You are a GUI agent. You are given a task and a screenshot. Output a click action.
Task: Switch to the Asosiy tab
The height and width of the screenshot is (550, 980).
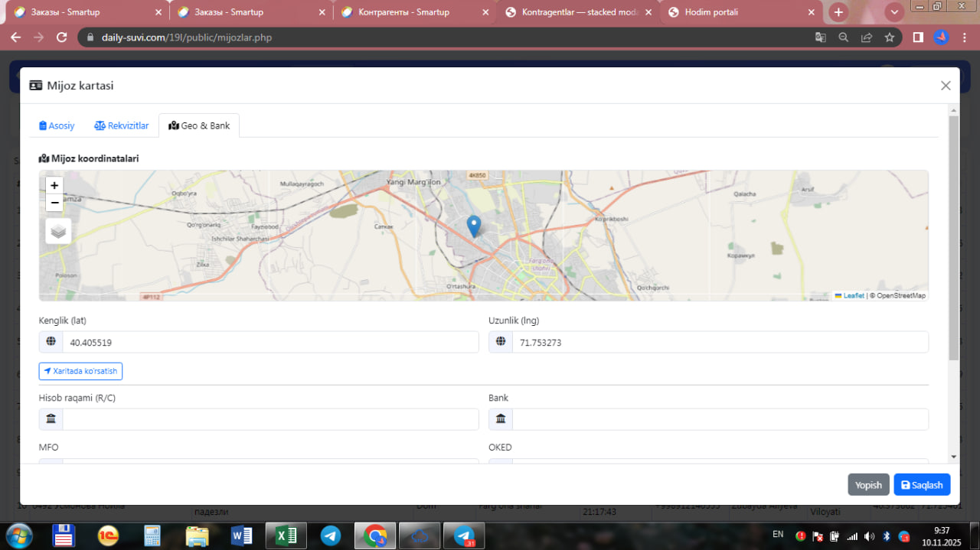57,125
